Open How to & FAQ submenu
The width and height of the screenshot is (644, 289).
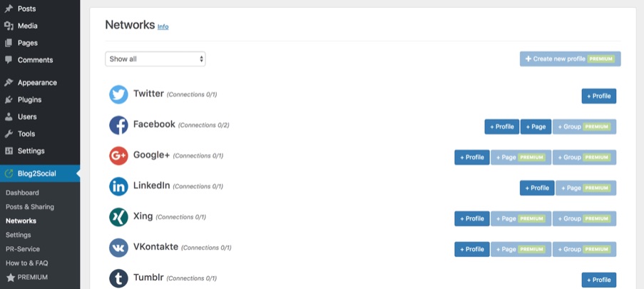coord(26,263)
